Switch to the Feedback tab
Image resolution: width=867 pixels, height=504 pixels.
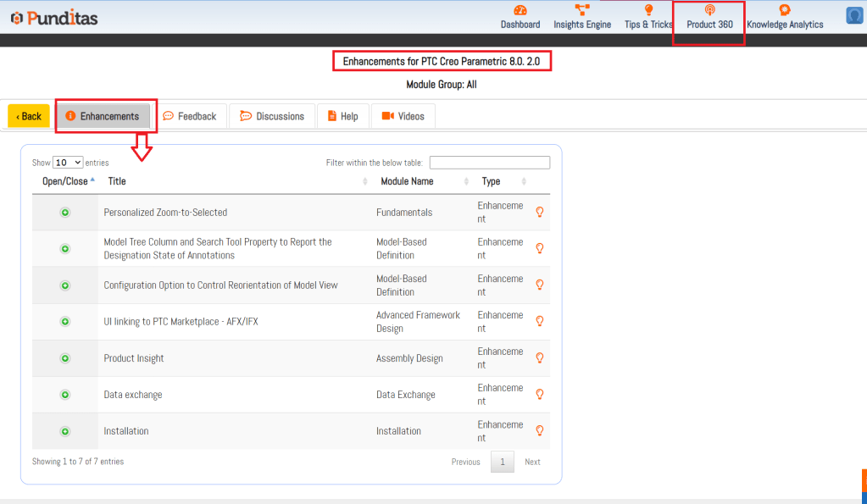(x=190, y=116)
